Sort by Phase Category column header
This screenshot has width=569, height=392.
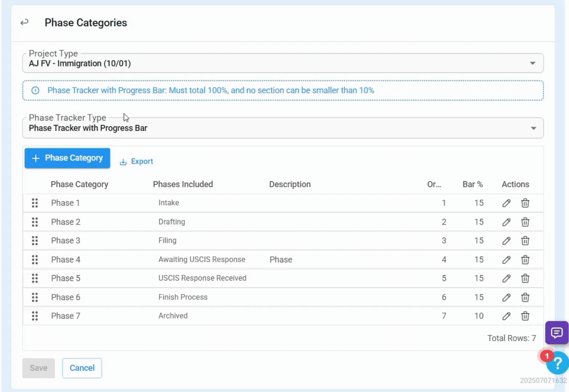point(79,184)
